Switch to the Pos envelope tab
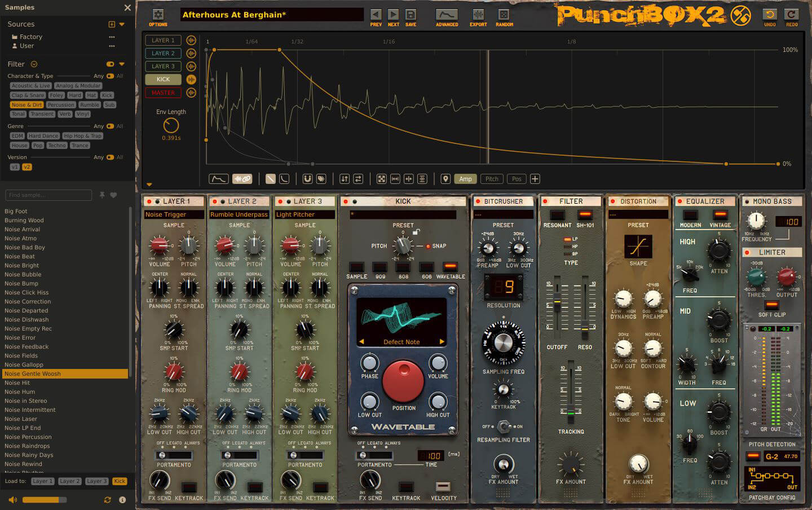This screenshot has width=812, height=510. click(x=517, y=179)
